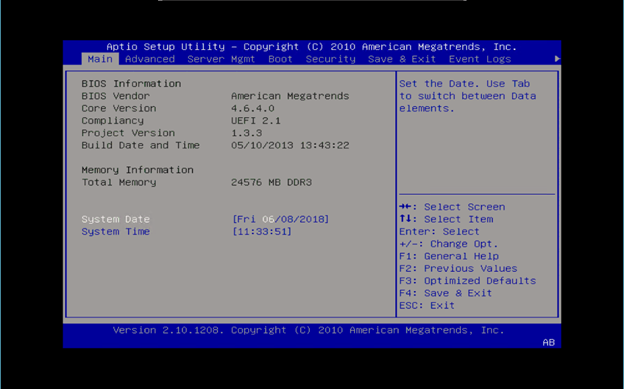Click the Memory Information heading
This screenshot has width=624, height=389.
pos(137,170)
